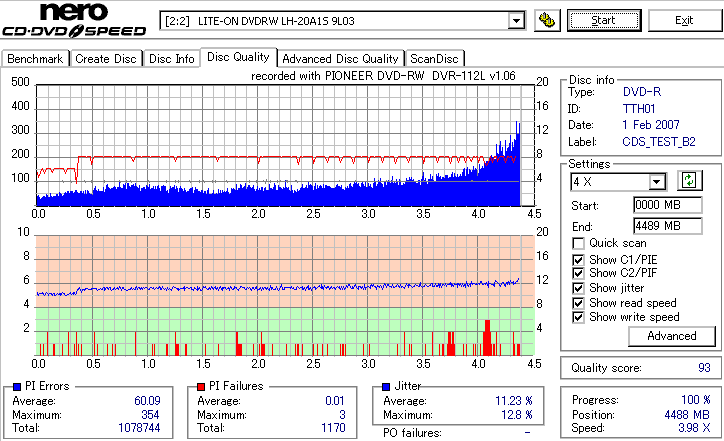Disable Show write speed checkbox
The width and height of the screenshot is (724, 441).
coord(578,317)
